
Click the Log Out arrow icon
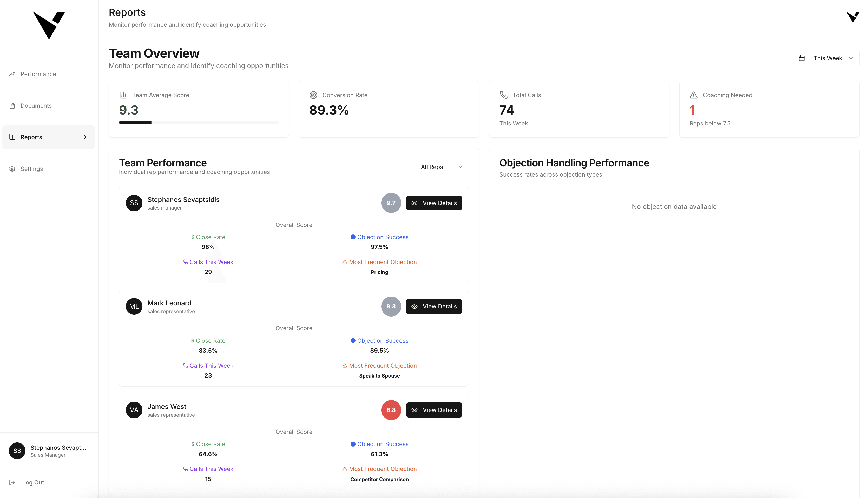(x=12, y=482)
